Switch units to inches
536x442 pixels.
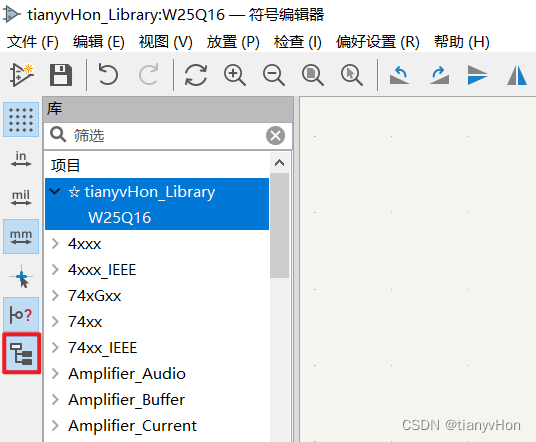[x=21, y=159]
